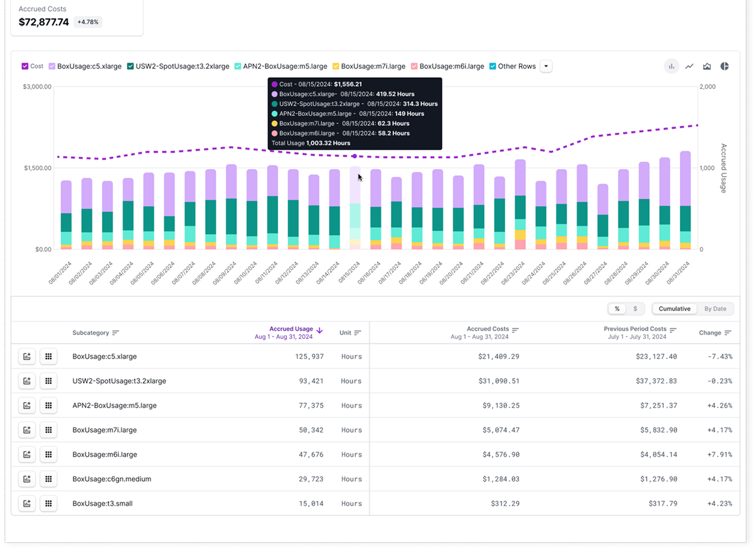756x550 pixels.
Task: Uncheck the Cost legend checkbox
Action: coord(25,66)
